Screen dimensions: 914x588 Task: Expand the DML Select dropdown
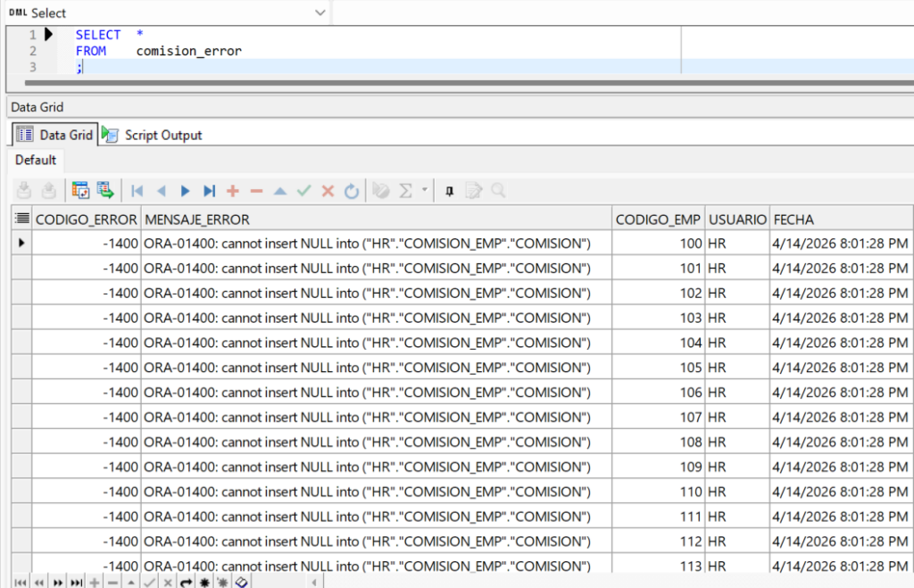click(x=320, y=12)
